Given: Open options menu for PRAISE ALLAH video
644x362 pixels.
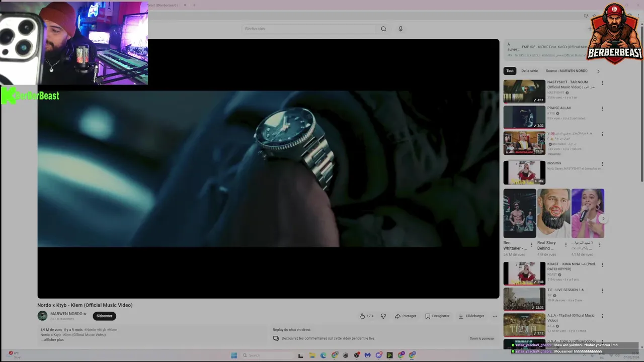Looking at the screenshot, I should [602, 109].
